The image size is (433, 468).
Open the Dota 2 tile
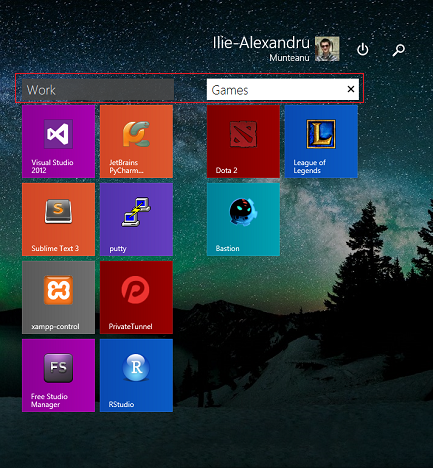(x=243, y=142)
